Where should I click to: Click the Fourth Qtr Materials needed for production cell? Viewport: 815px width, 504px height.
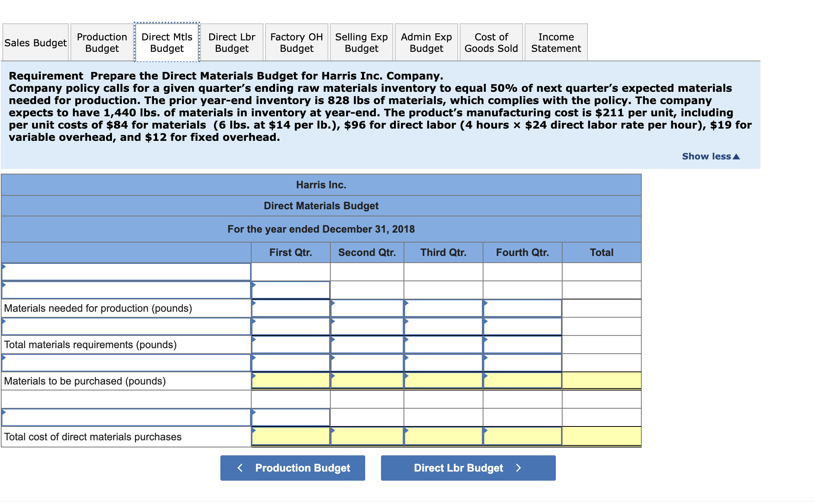(x=522, y=308)
